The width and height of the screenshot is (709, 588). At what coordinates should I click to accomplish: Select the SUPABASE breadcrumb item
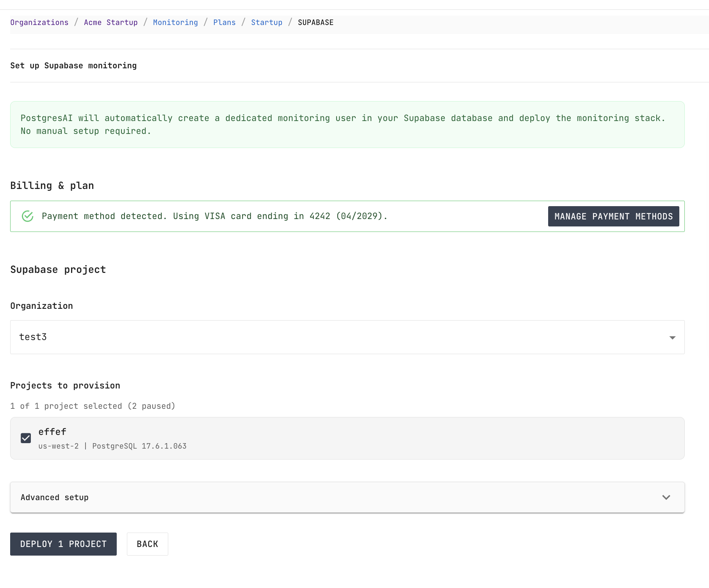point(315,22)
